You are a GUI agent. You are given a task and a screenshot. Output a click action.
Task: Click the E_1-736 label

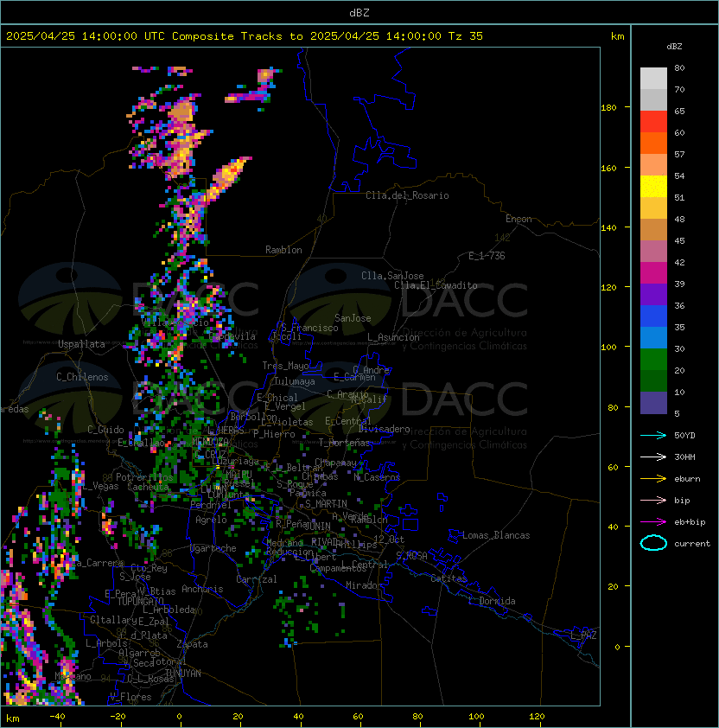coord(487,256)
